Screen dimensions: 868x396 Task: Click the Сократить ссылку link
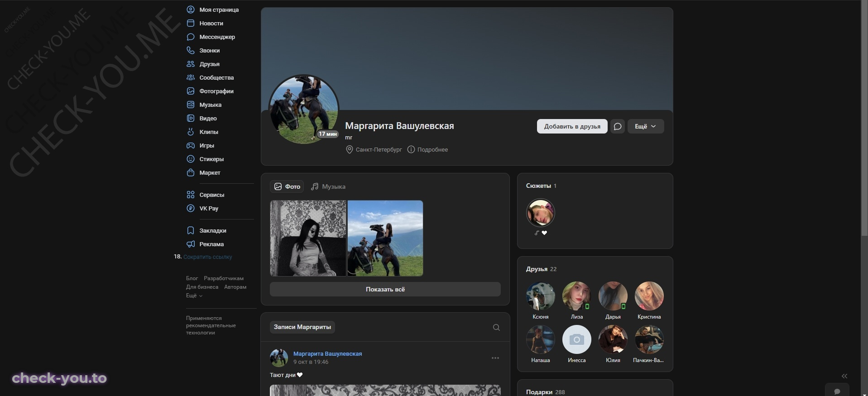(208, 257)
